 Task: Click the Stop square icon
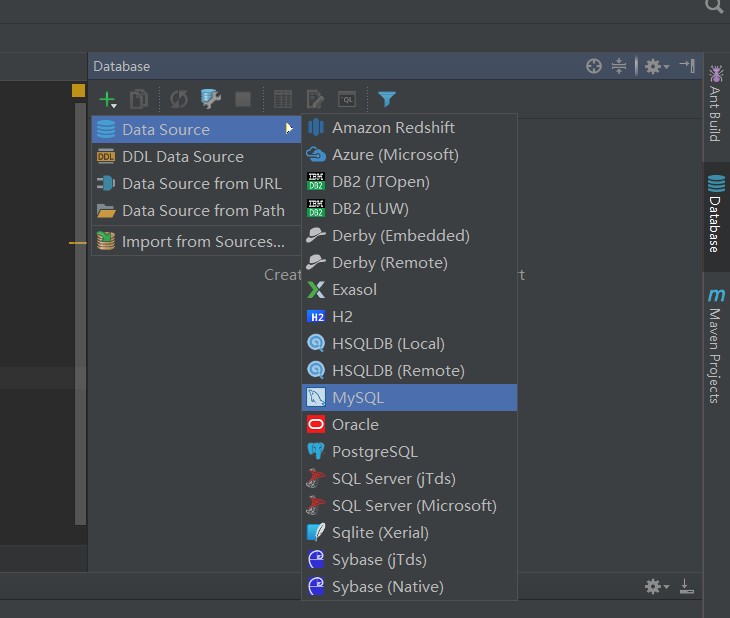click(x=243, y=99)
